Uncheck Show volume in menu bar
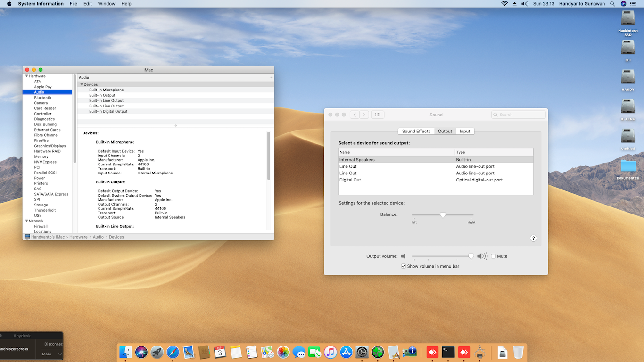Image resolution: width=644 pixels, height=362 pixels. tap(404, 266)
